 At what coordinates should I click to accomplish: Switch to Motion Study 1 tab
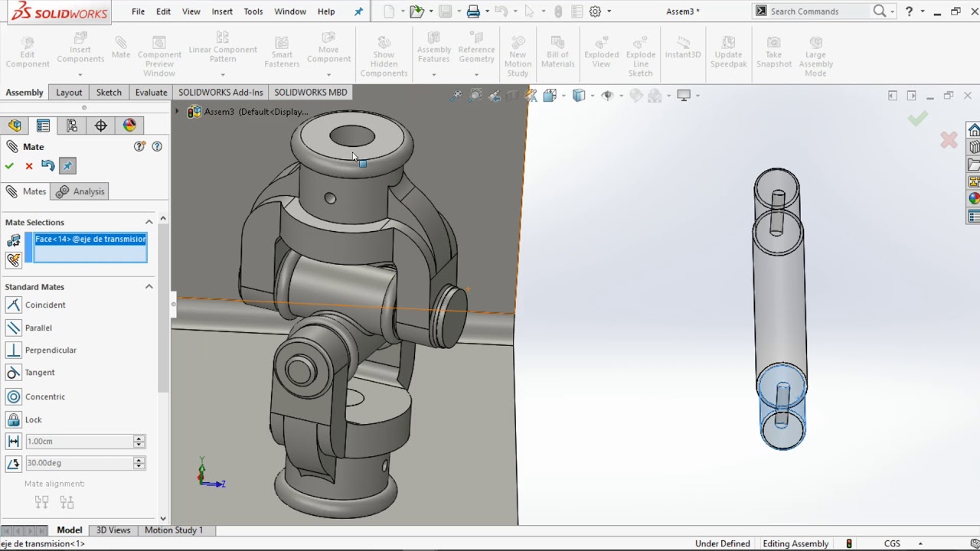pos(174,530)
